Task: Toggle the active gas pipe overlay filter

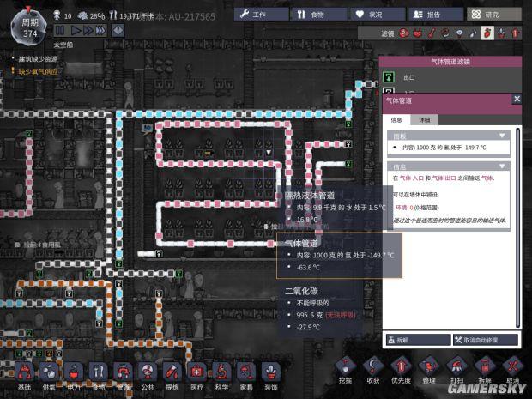Action: click(x=487, y=33)
